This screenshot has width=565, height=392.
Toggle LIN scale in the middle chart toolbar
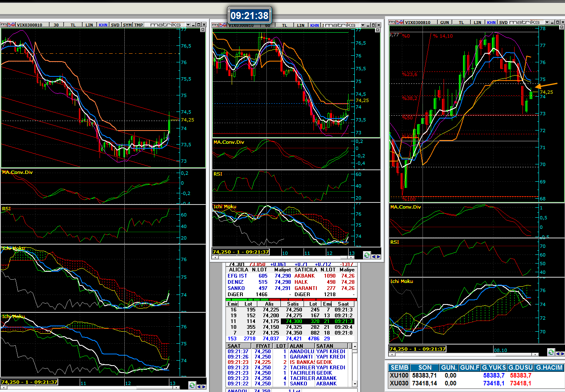pos(301,25)
